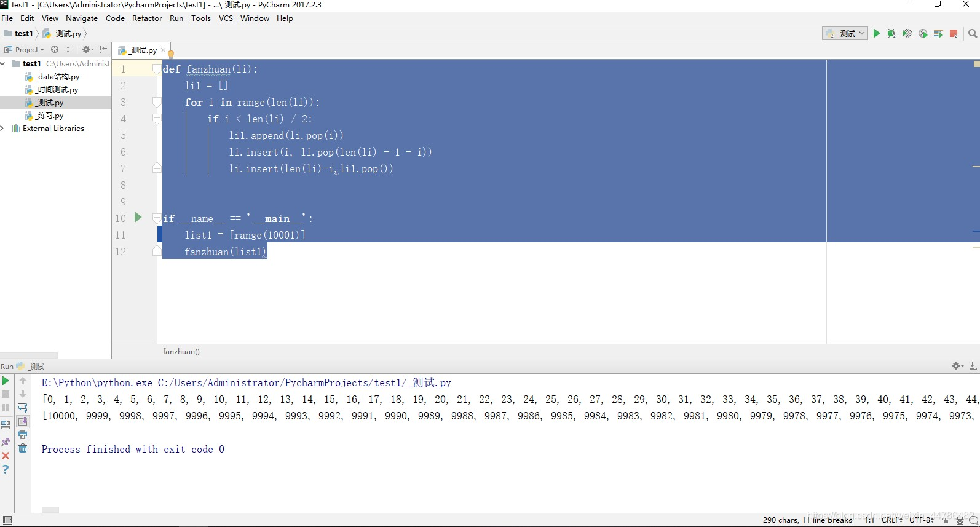Start debugging with the bug icon
Image resolution: width=980 pixels, height=527 pixels.
coord(892,33)
